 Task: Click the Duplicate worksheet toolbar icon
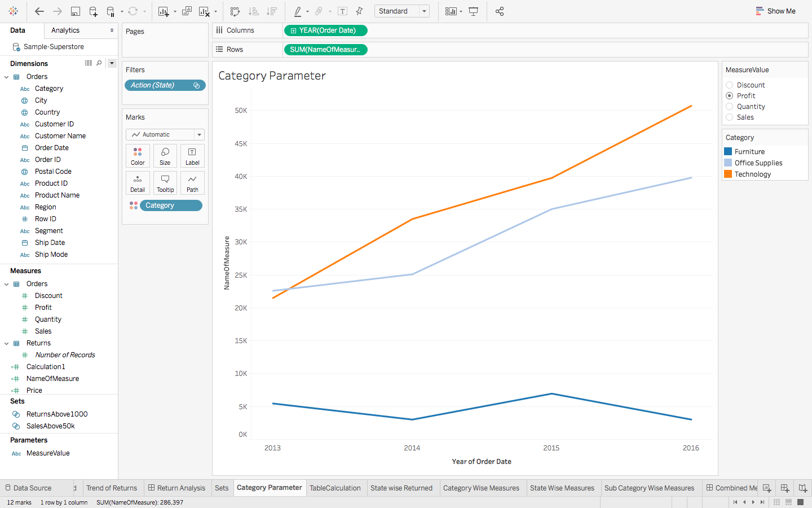[187, 11]
